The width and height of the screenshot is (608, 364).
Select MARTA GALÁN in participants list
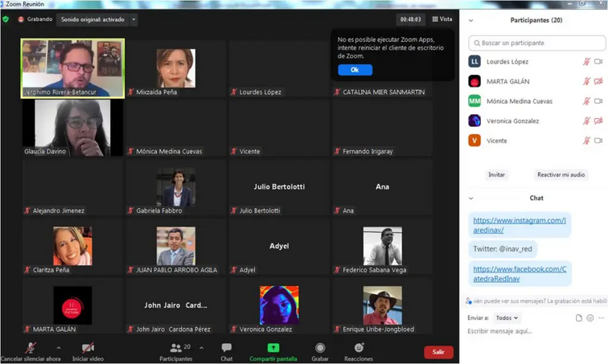coord(536,81)
